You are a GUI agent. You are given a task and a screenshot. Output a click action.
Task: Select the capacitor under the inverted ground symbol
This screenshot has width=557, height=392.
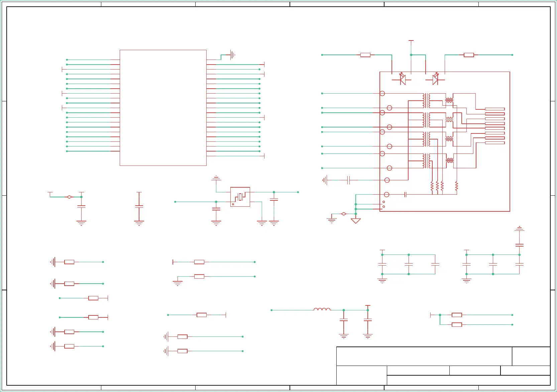(519, 245)
